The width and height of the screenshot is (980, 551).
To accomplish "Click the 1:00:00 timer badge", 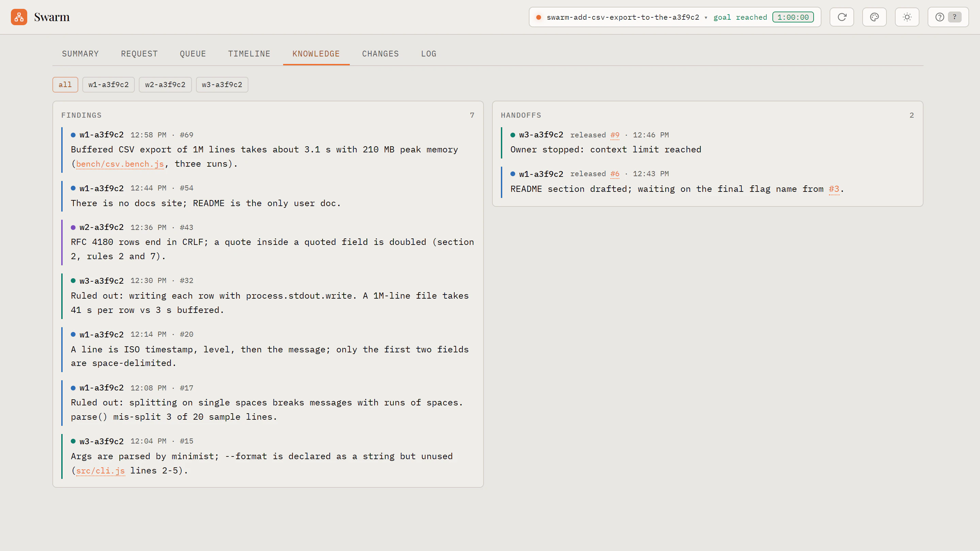I will pos(793,17).
